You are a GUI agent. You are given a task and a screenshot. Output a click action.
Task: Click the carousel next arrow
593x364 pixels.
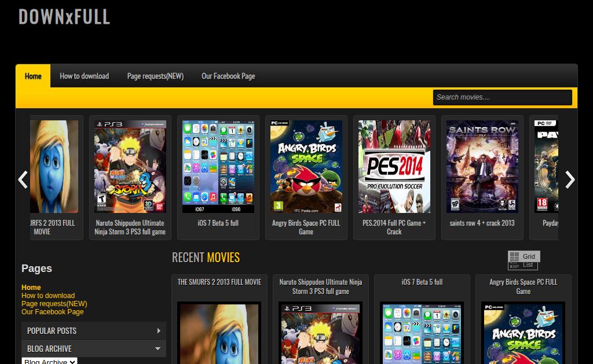click(570, 179)
